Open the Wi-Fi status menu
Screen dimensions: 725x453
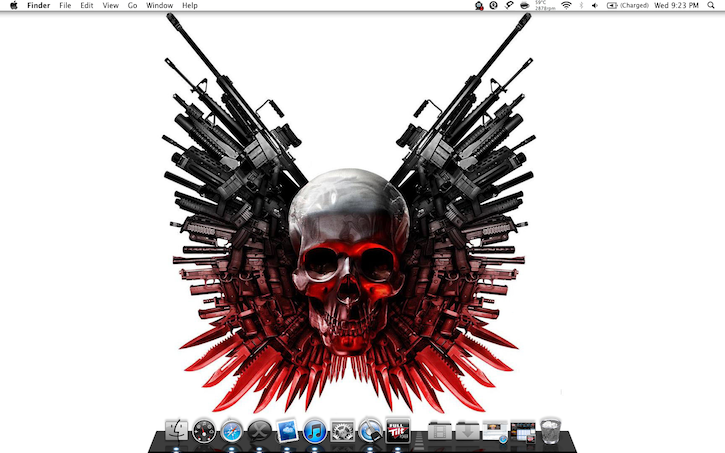[x=566, y=6]
